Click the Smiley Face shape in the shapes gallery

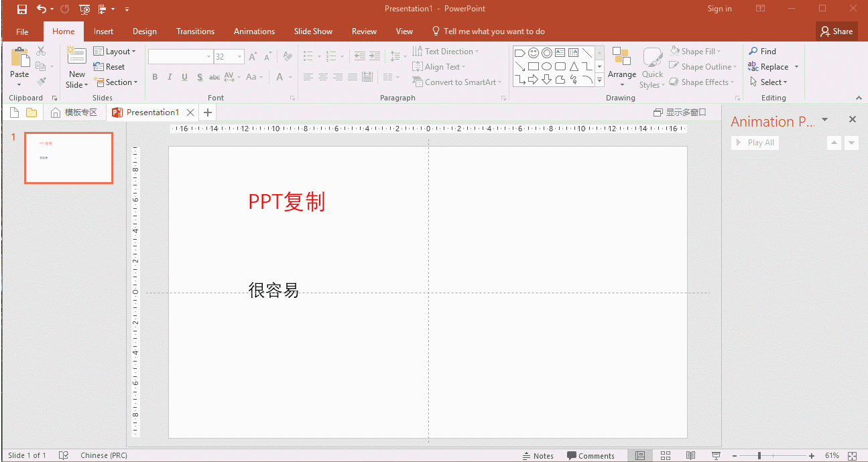533,52
